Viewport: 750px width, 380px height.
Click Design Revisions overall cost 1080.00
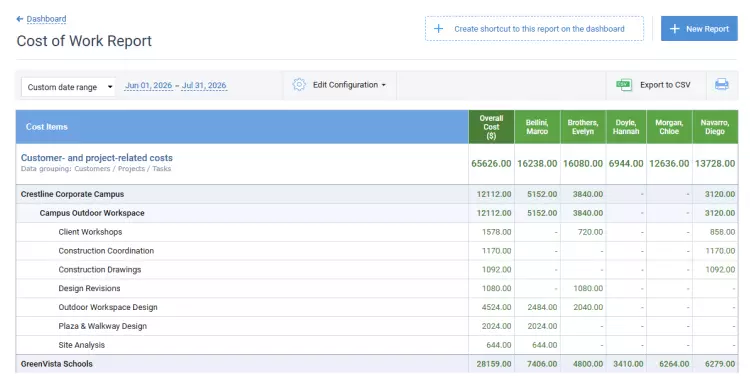pyautogui.click(x=496, y=289)
